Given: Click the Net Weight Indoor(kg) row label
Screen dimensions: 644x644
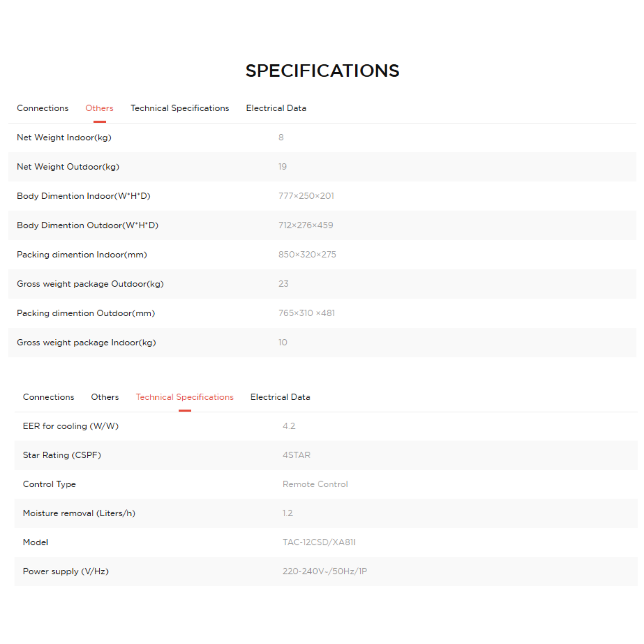Looking at the screenshot, I should click(x=64, y=137).
